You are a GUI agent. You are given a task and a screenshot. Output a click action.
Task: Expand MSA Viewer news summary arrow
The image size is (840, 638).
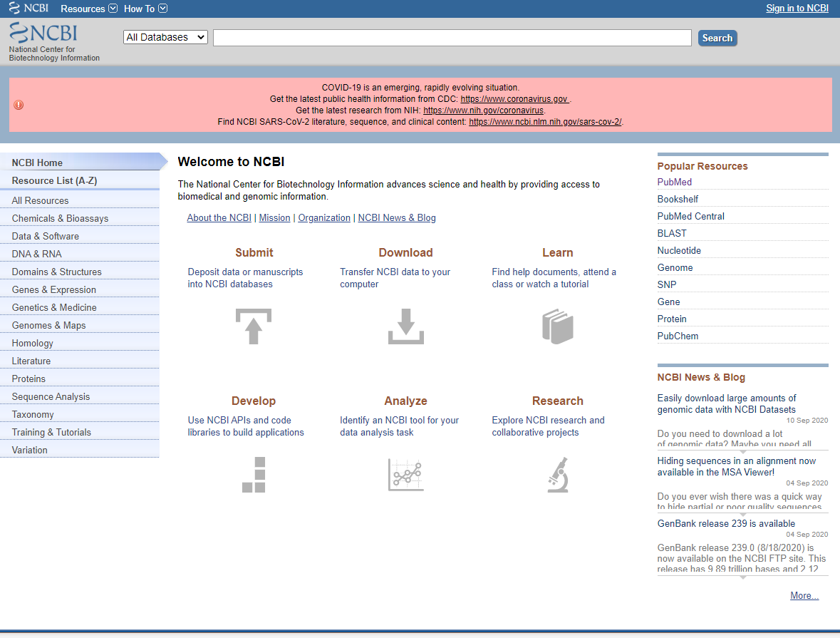(x=742, y=514)
